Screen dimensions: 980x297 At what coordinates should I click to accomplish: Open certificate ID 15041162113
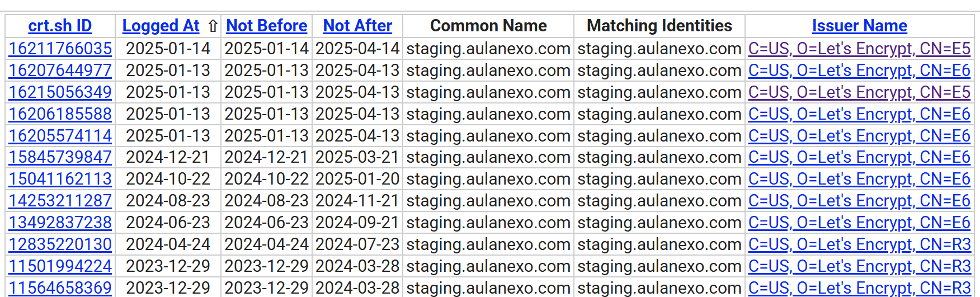pos(60,179)
